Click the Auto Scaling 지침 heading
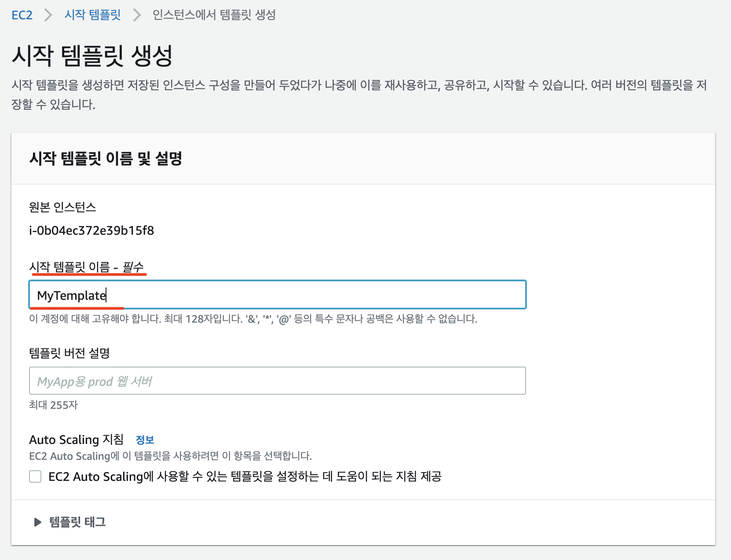 point(76,440)
